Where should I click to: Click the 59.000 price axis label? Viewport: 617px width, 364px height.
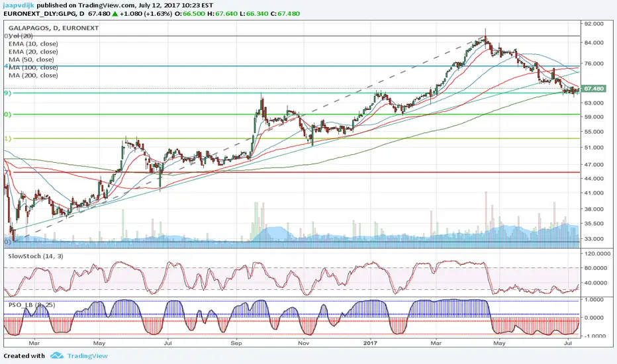point(594,117)
